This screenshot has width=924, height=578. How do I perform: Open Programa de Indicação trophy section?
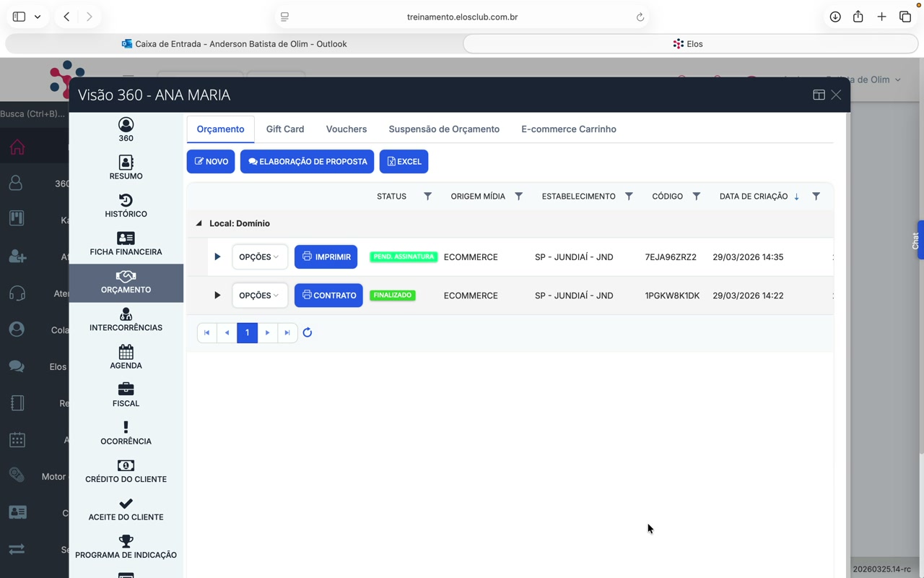(x=126, y=547)
